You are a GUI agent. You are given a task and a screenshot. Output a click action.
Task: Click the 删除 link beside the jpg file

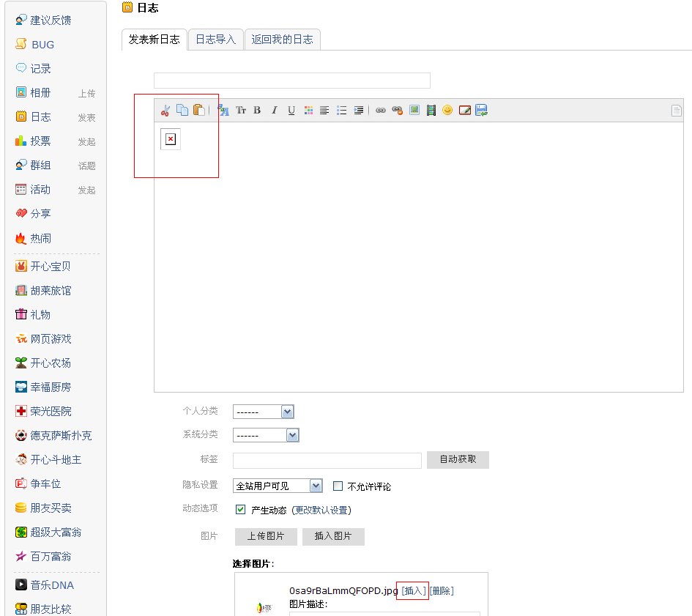click(442, 591)
